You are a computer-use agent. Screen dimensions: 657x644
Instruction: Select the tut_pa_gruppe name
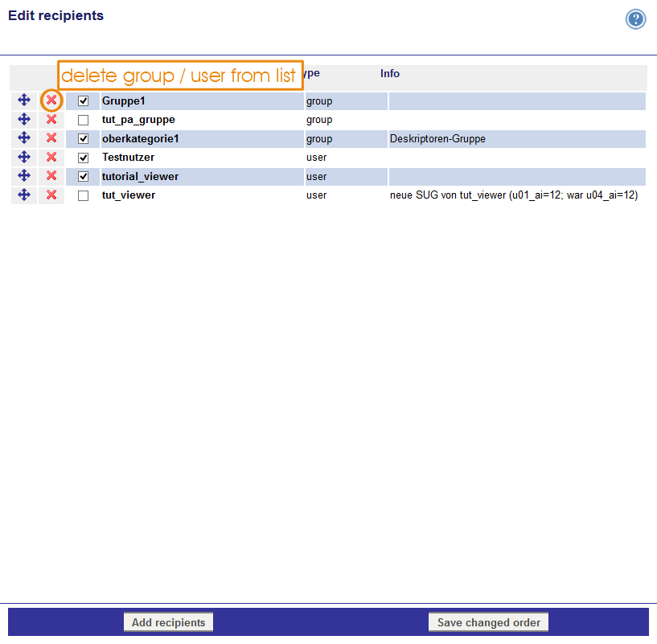click(x=138, y=120)
